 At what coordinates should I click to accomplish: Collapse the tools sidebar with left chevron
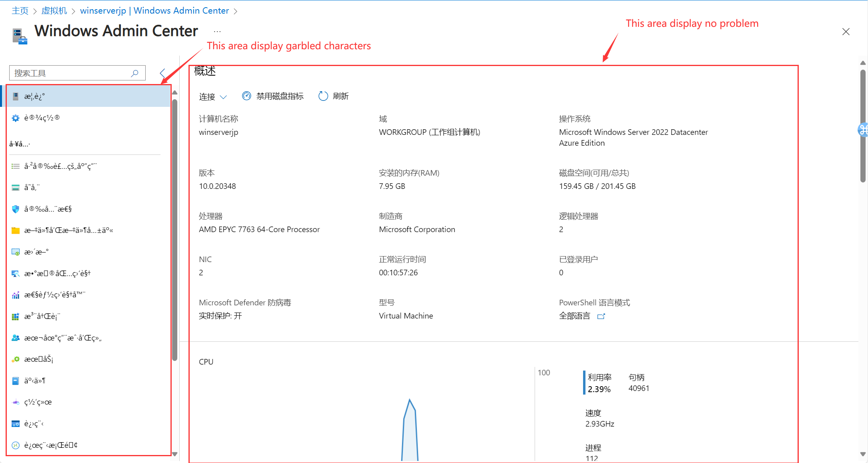tap(162, 73)
